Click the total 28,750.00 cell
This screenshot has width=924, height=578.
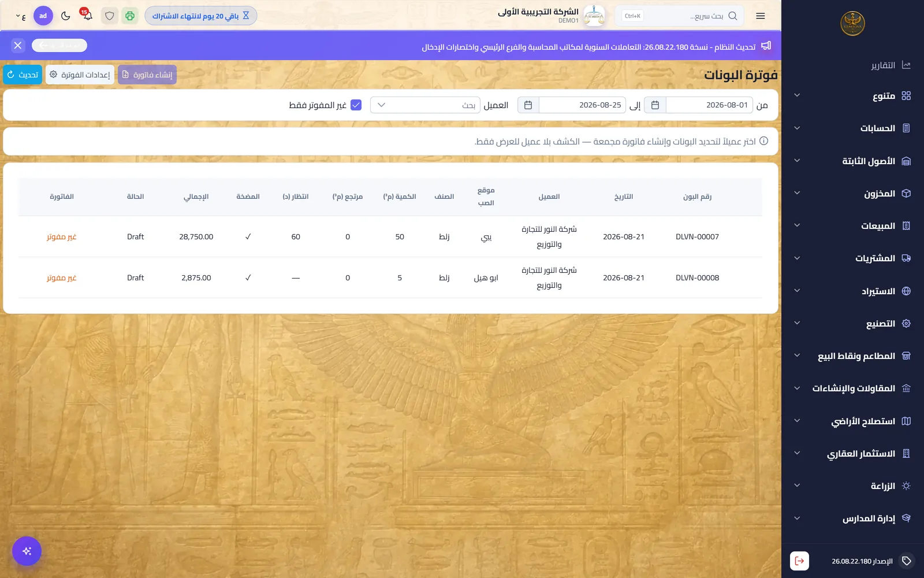click(x=196, y=237)
